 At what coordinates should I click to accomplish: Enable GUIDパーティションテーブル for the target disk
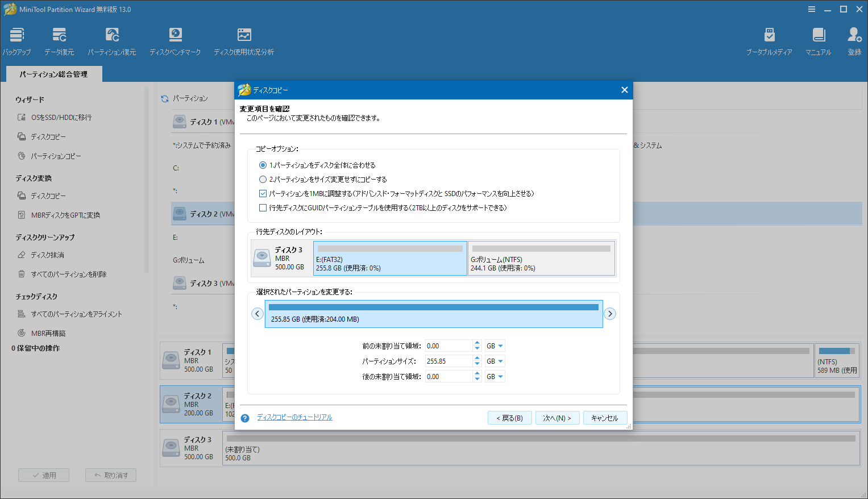[263, 207]
